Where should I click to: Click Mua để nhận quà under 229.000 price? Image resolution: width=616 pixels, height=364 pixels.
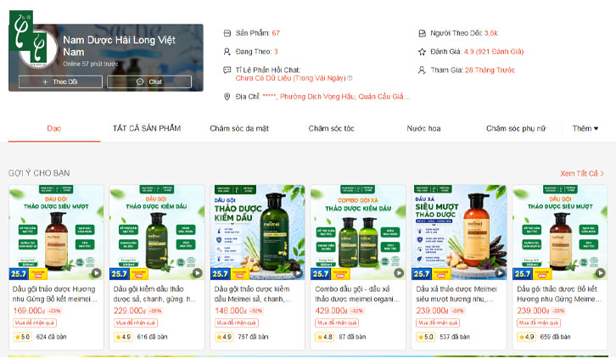pyautogui.click(x=136, y=322)
